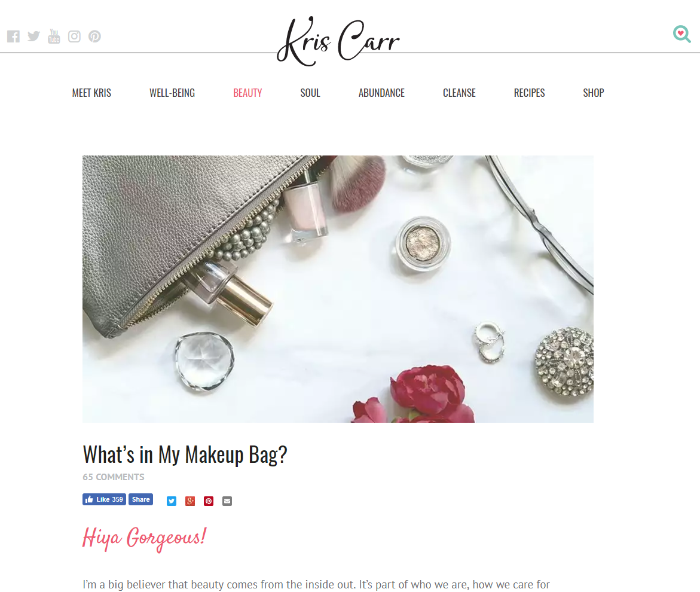Screen dimensions: 700x592
Task: Open the Soul section
Action: 310,93
